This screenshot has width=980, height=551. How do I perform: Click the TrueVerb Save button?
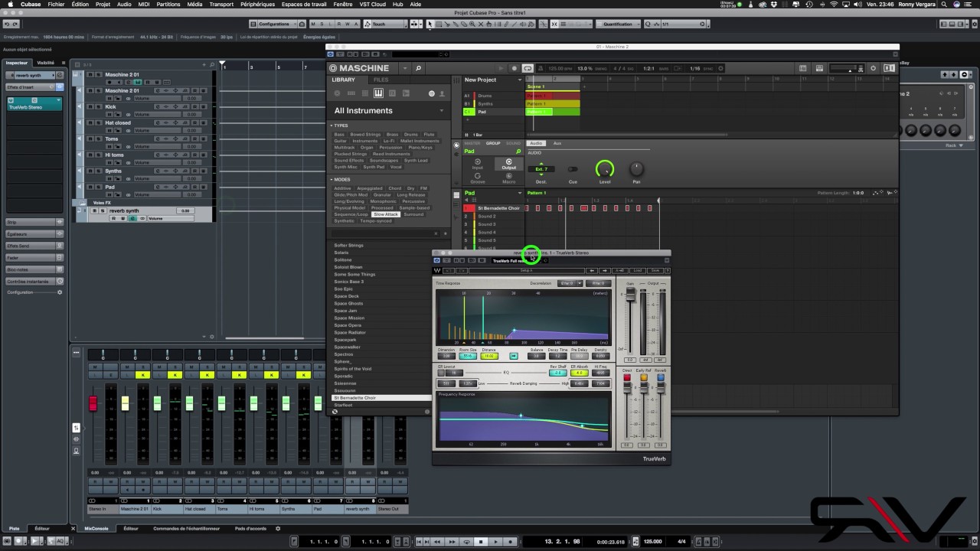(655, 270)
